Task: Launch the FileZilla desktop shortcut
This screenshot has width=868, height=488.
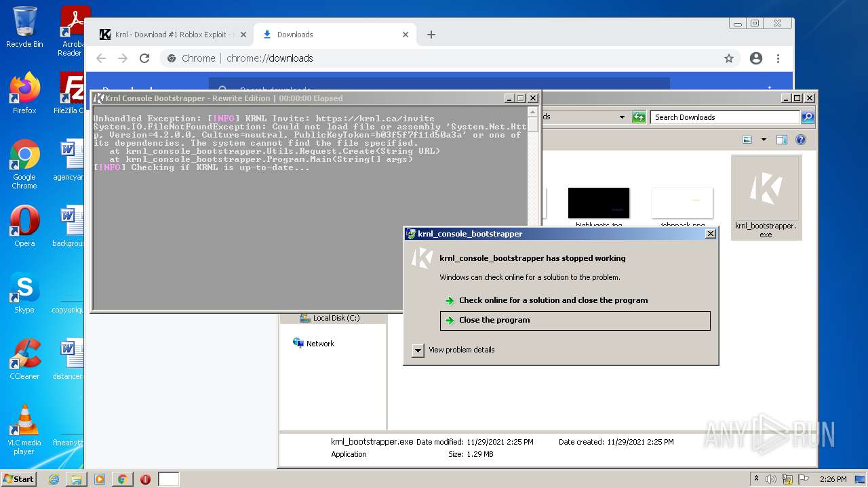Action: (x=69, y=93)
